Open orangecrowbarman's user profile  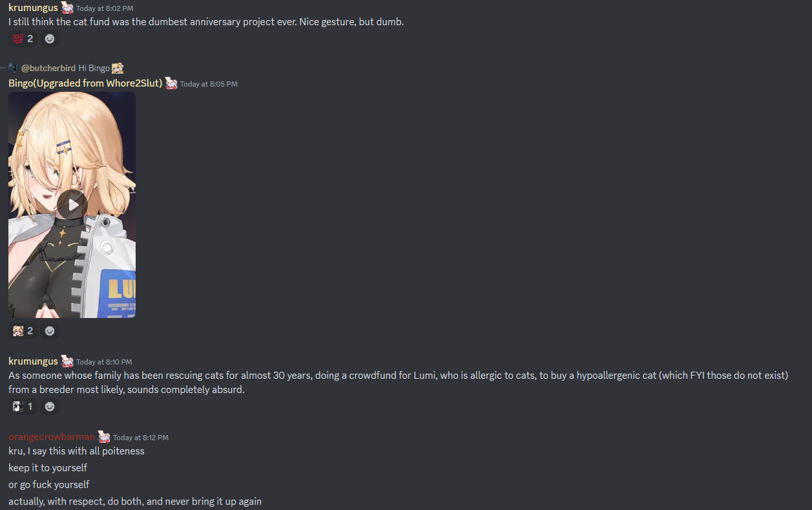(x=52, y=437)
